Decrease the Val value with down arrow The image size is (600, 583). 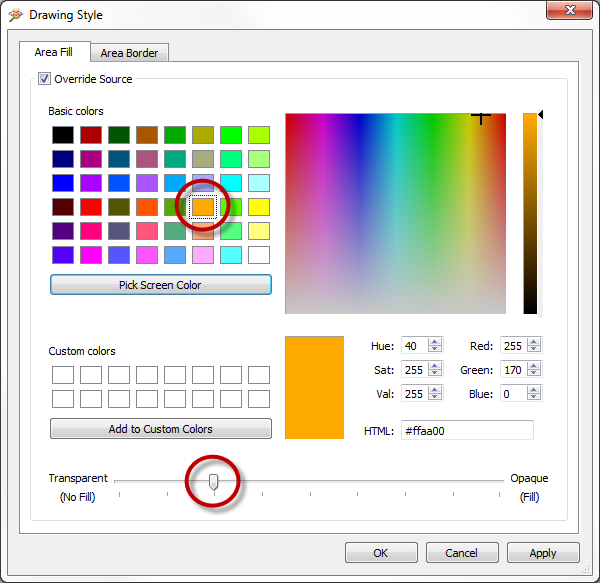coord(434,397)
